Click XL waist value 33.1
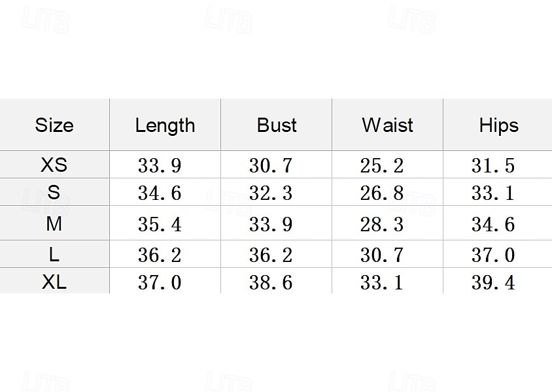Viewport: 552px width, 392px height. 381,282
